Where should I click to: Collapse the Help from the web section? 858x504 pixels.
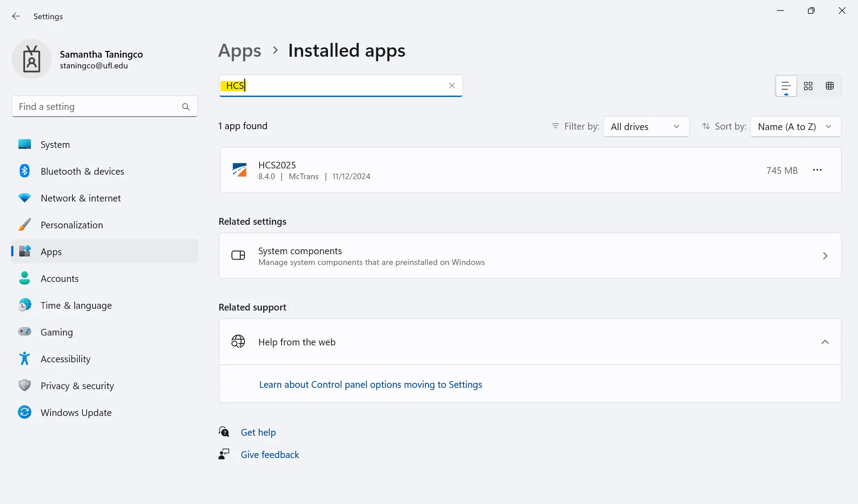point(825,342)
